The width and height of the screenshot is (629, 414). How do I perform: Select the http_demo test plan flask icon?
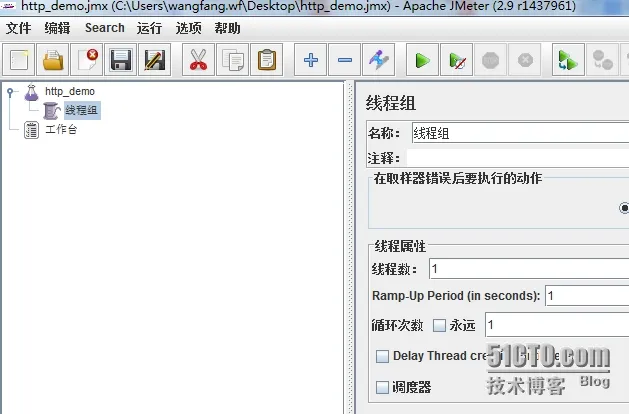pyautogui.click(x=31, y=92)
